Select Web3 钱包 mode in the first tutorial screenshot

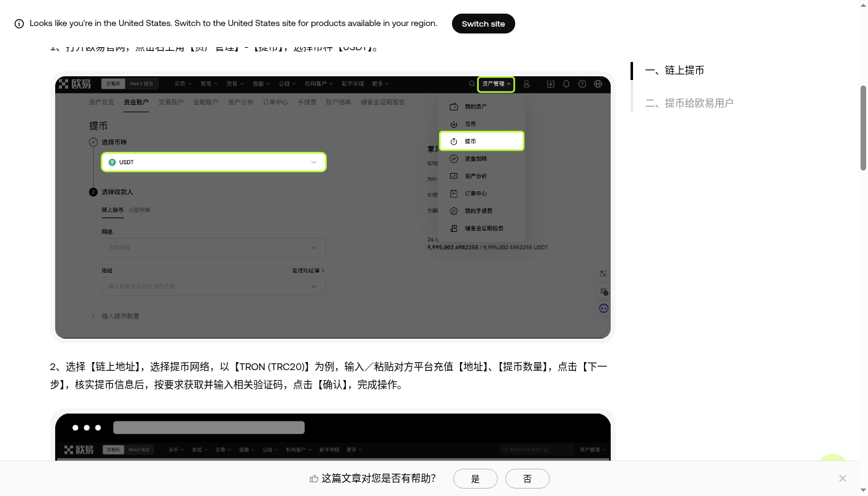(142, 84)
